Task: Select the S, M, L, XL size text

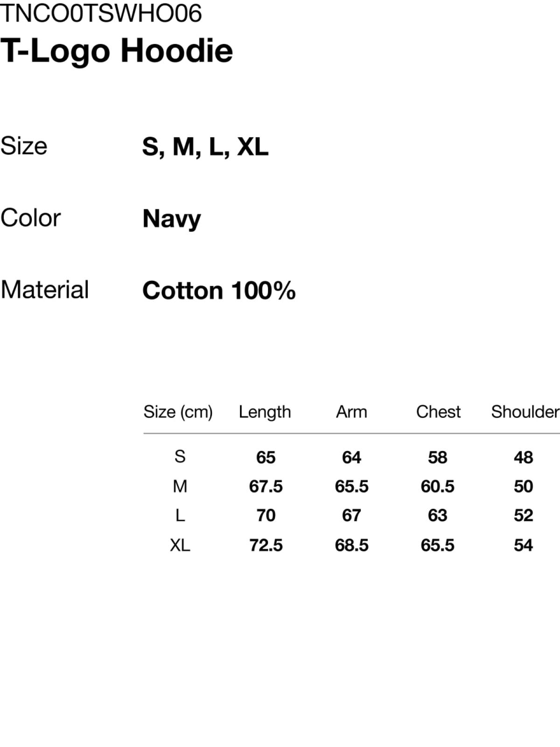Action: (205, 147)
